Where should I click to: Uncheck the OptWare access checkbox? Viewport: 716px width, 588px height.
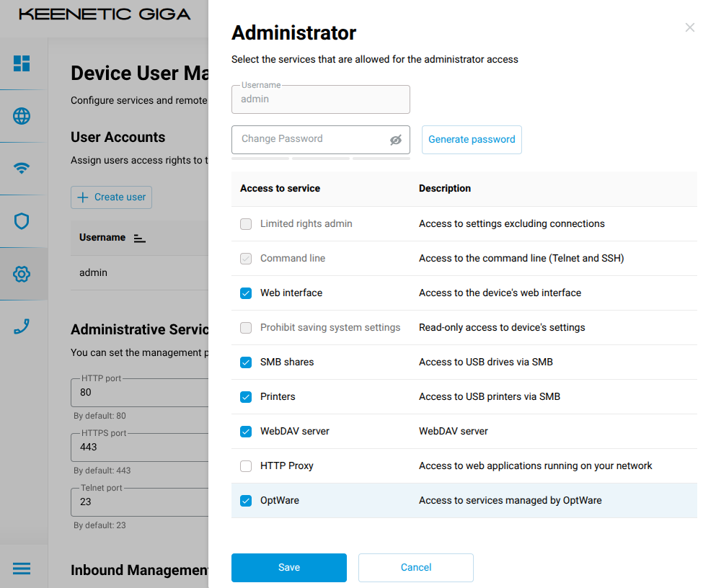246,501
